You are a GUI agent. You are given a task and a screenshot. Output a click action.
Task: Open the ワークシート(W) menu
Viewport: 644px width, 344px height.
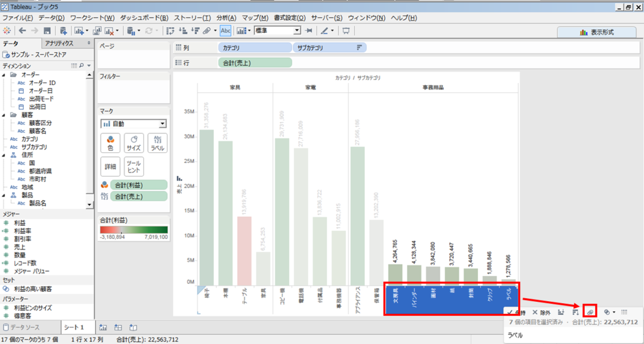point(92,18)
